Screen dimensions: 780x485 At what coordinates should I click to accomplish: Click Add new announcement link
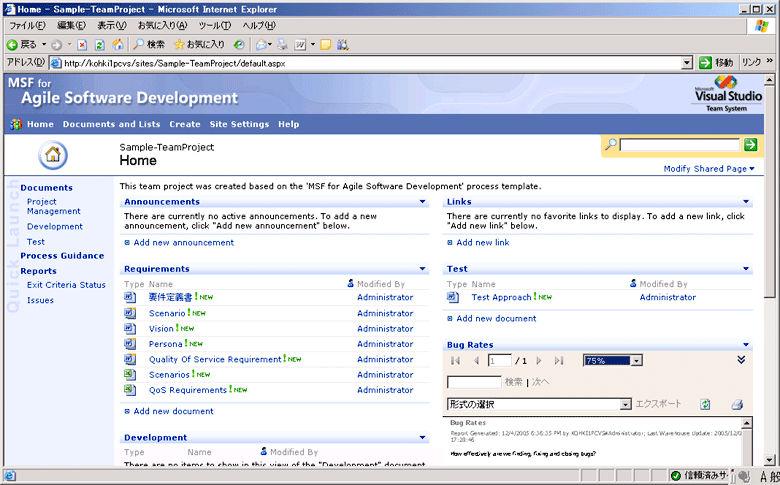184,242
